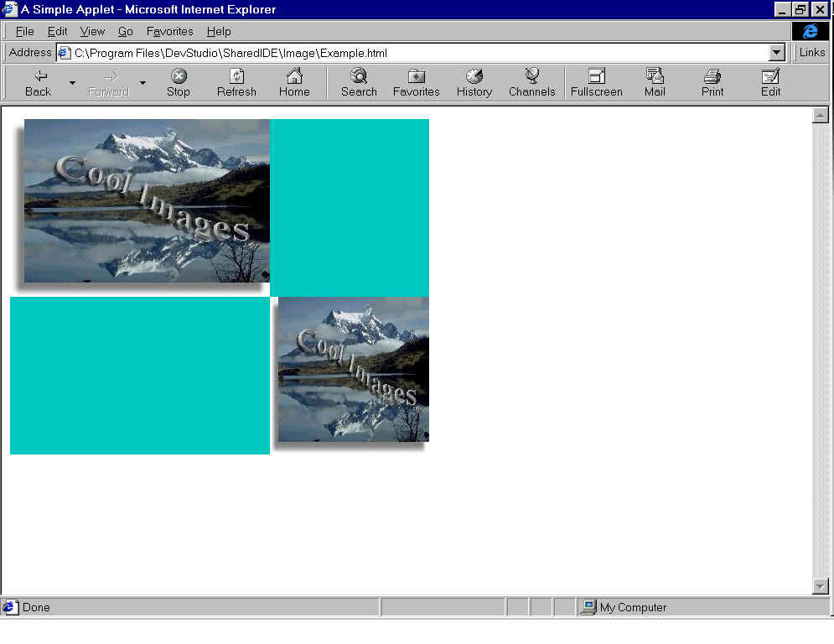Click the IE icon in title bar
Image resolution: width=834 pixels, height=644 pixels.
click(x=9, y=9)
